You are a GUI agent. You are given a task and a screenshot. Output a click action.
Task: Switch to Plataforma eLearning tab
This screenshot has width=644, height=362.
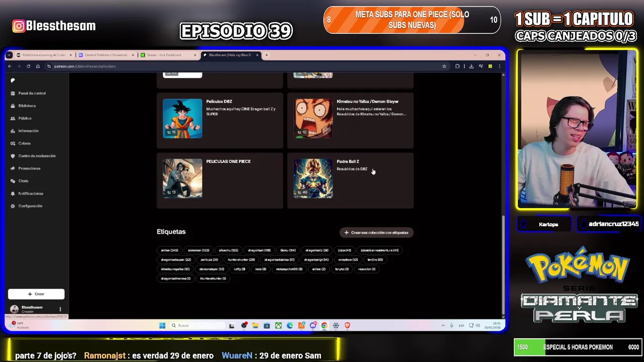pos(45,55)
